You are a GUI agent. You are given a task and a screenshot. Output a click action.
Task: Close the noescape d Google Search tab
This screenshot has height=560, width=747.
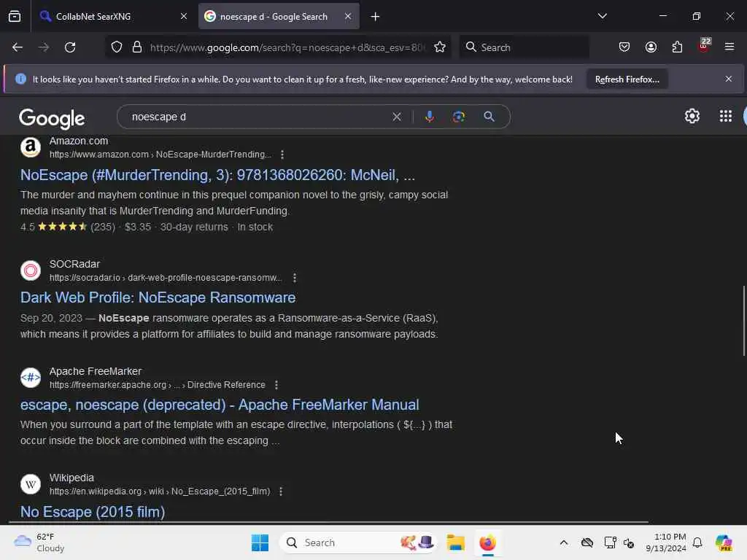tap(348, 16)
